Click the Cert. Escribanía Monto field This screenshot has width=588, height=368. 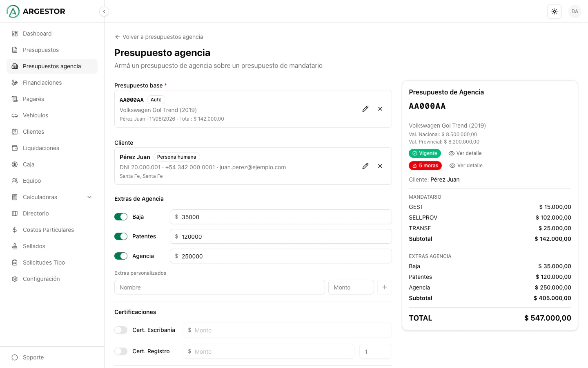click(x=287, y=330)
